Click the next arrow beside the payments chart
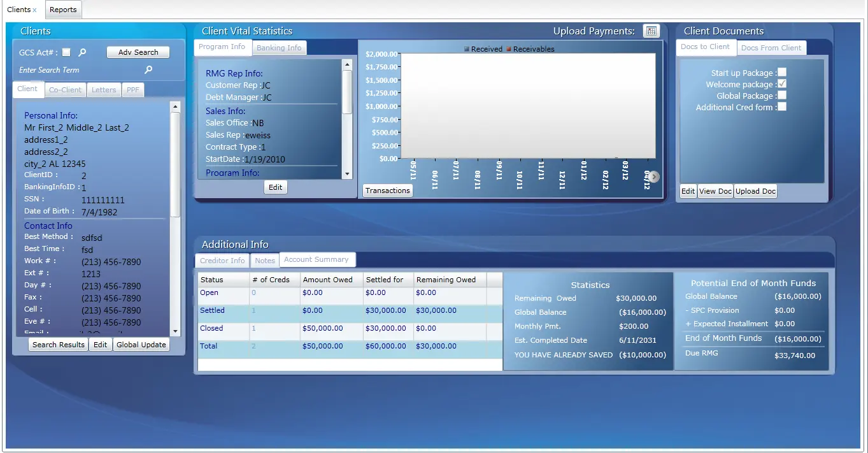 point(653,176)
